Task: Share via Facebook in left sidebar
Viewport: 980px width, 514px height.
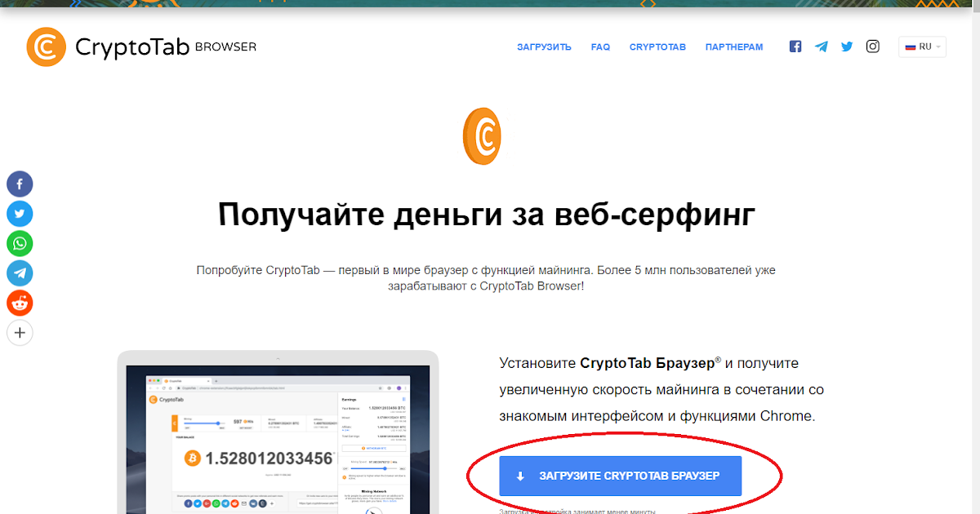Action: (20, 184)
